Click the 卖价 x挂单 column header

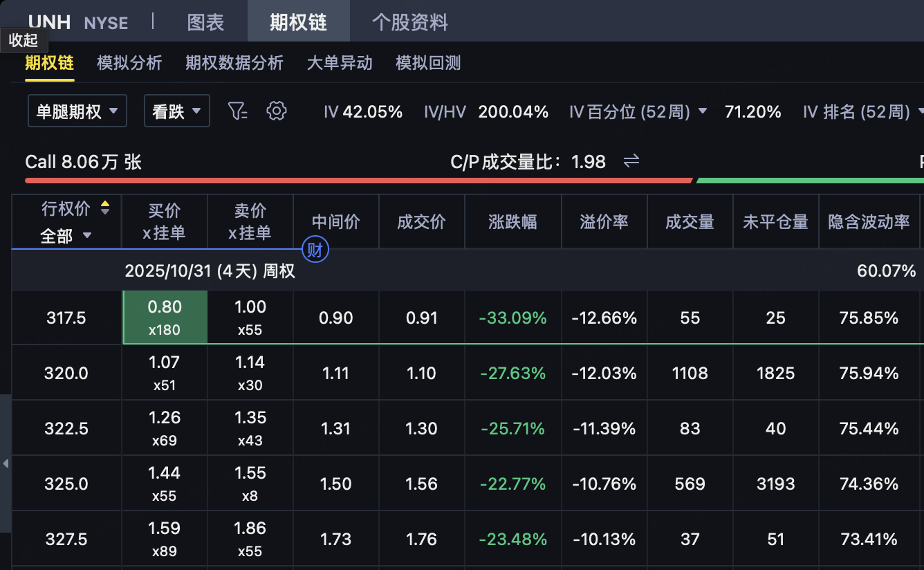[250, 221]
